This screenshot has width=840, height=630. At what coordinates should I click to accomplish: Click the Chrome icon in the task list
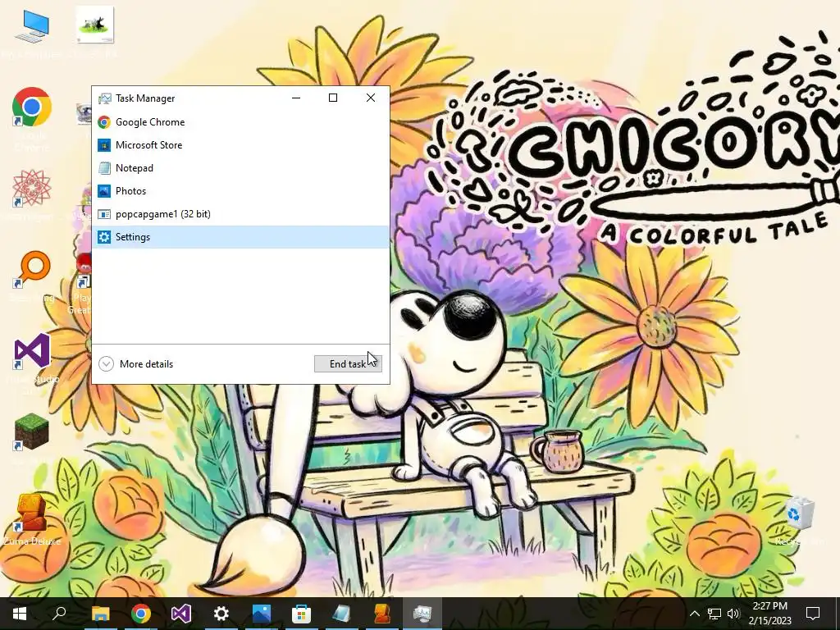[x=104, y=122]
